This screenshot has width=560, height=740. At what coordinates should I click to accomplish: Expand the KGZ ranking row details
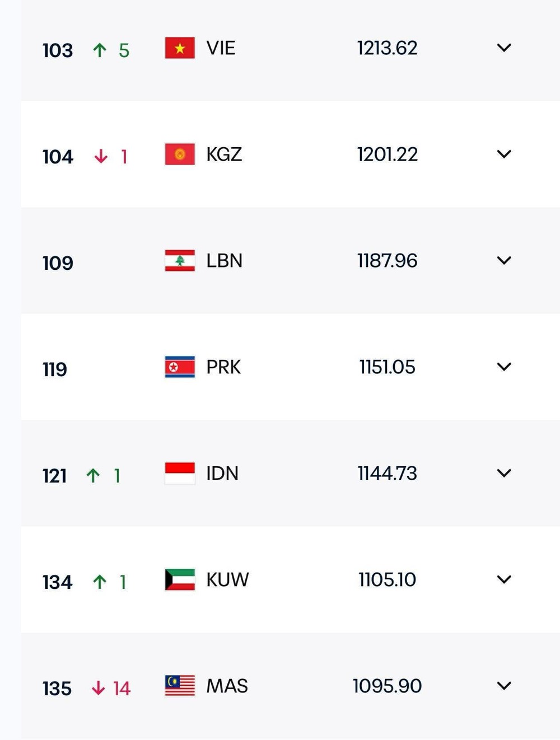(x=504, y=154)
